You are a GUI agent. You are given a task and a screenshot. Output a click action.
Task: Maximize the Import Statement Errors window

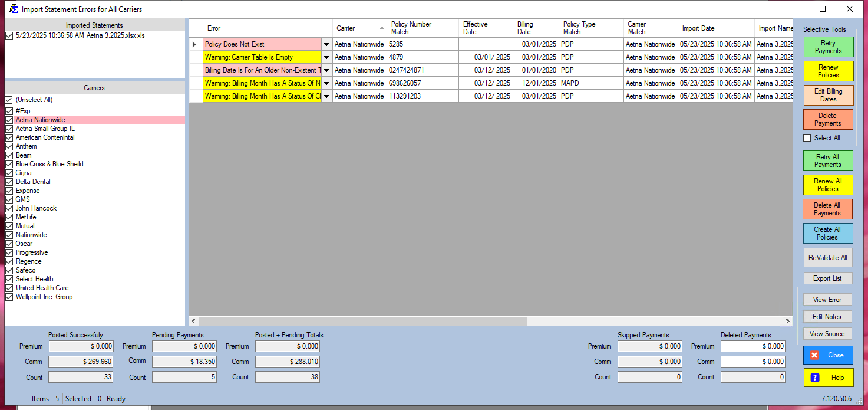pos(823,9)
